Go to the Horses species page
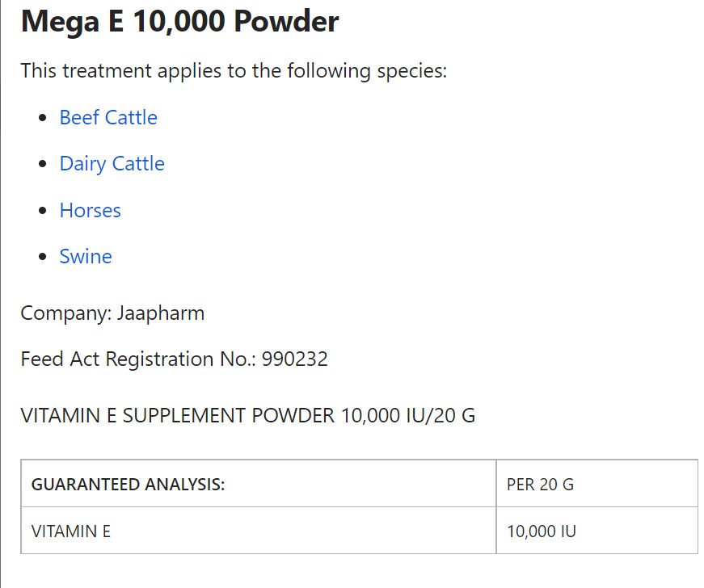The height and width of the screenshot is (588, 704). point(90,211)
